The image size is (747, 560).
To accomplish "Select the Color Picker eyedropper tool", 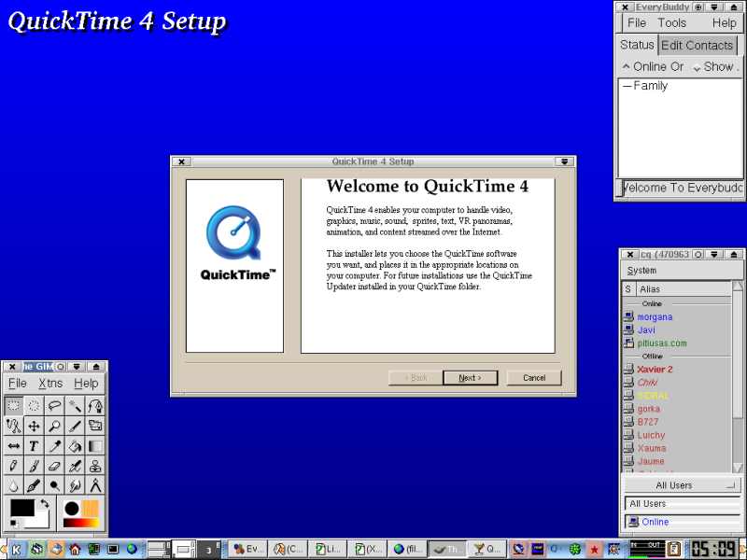I will pyautogui.click(x=54, y=446).
